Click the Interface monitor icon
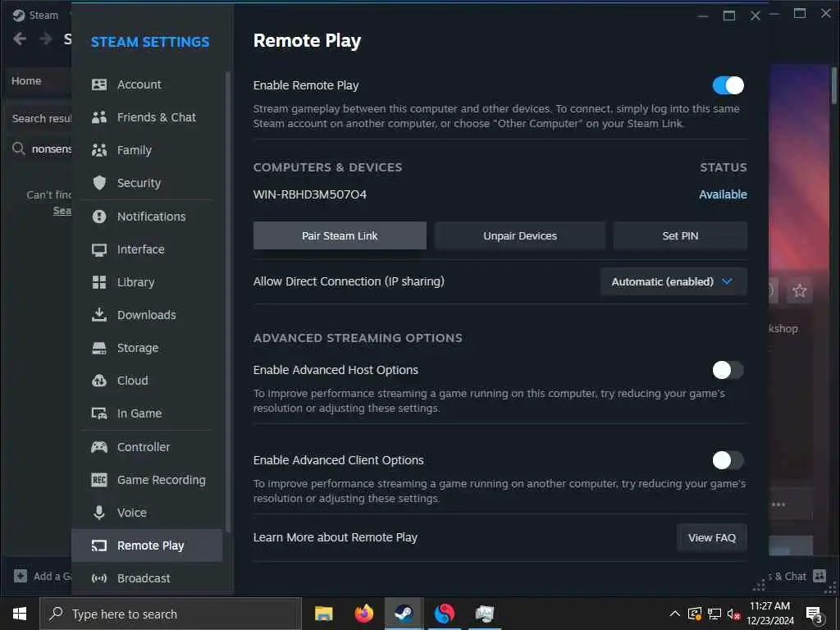Viewport: 840px width, 630px height. pyautogui.click(x=99, y=249)
